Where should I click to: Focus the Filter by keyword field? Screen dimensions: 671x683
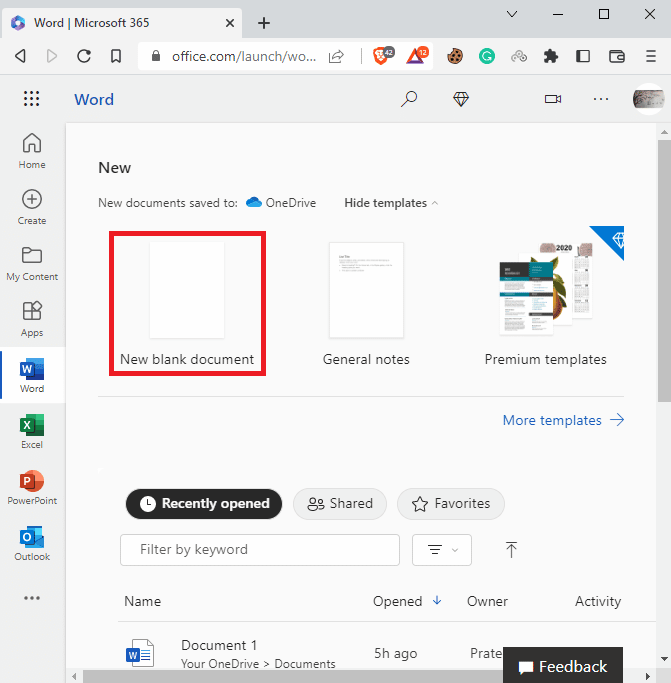[260, 550]
